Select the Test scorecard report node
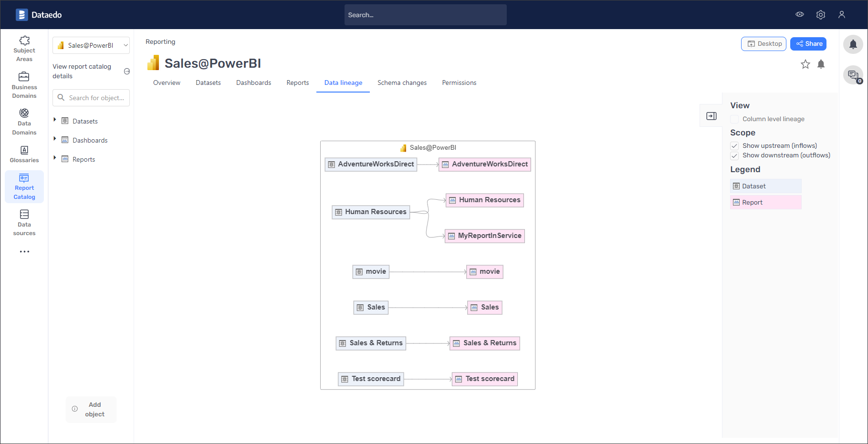This screenshot has height=444, width=868. click(485, 379)
